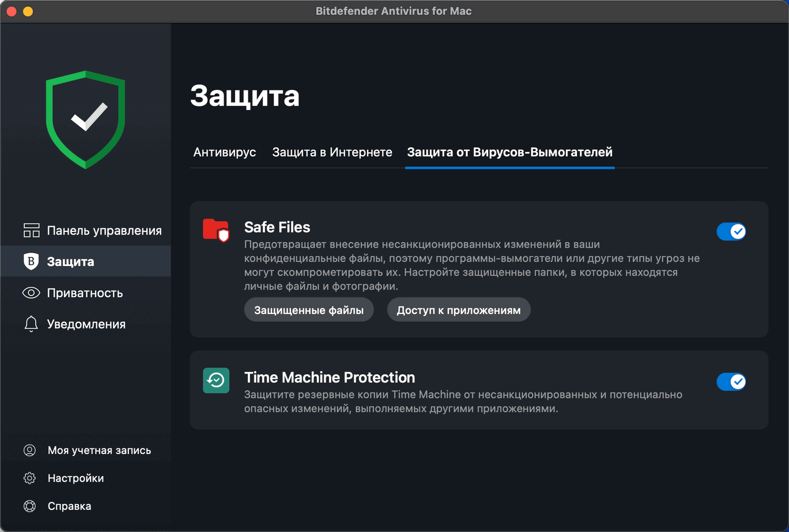Click the lifebuoy icon beside Справка

click(30, 506)
